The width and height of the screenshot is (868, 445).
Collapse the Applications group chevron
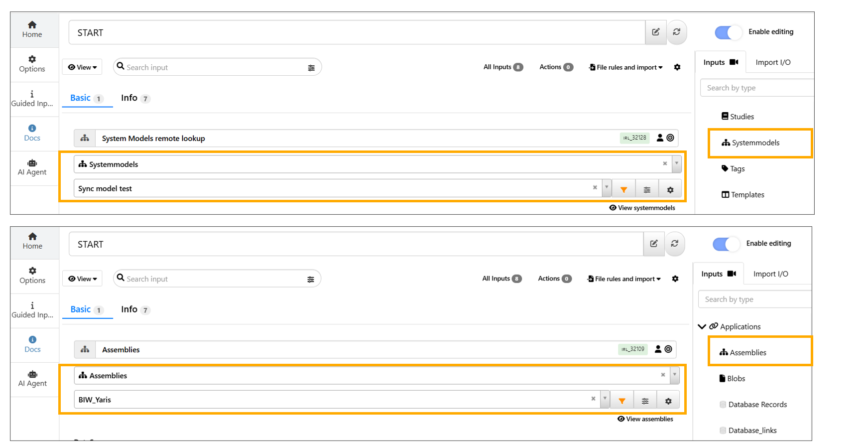702,327
